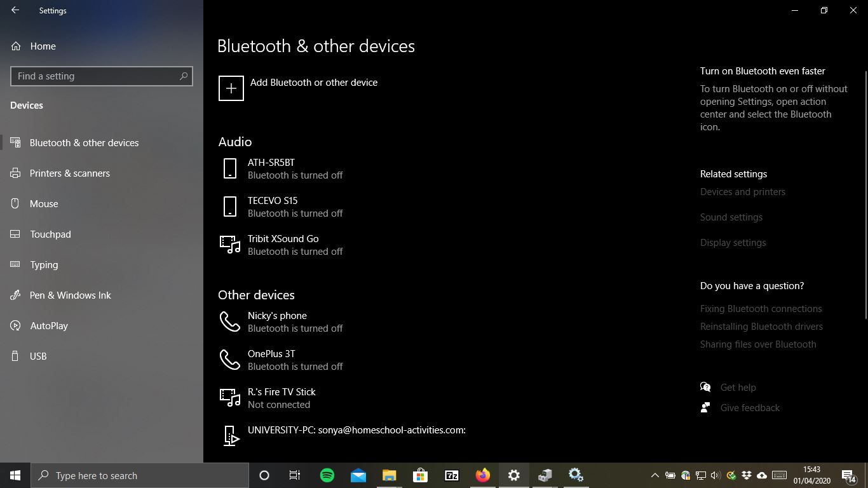Open Sound settings link
868x488 pixels.
pyautogui.click(x=731, y=217)
